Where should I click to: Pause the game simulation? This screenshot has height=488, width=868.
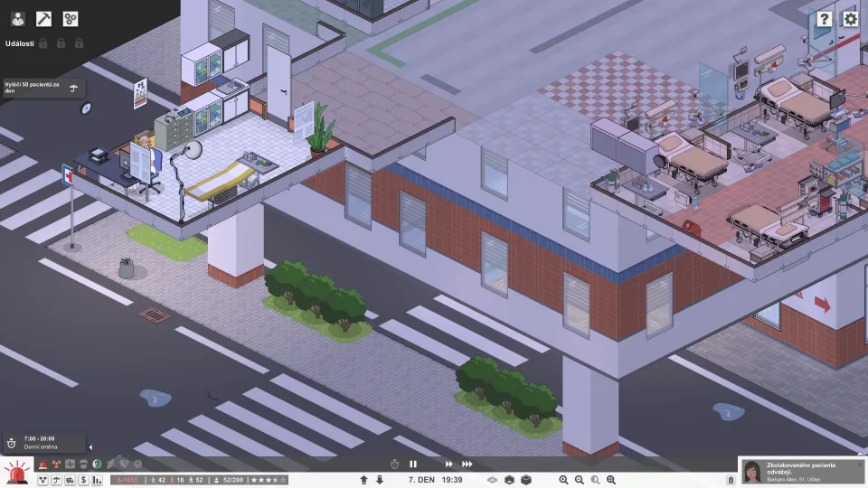pos(413,465)
